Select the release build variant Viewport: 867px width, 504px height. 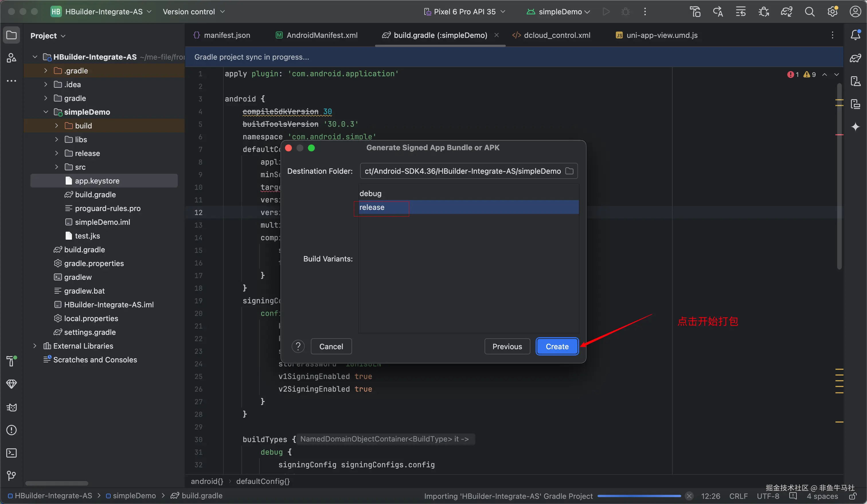pyautogui.click(x=372, y=207)
